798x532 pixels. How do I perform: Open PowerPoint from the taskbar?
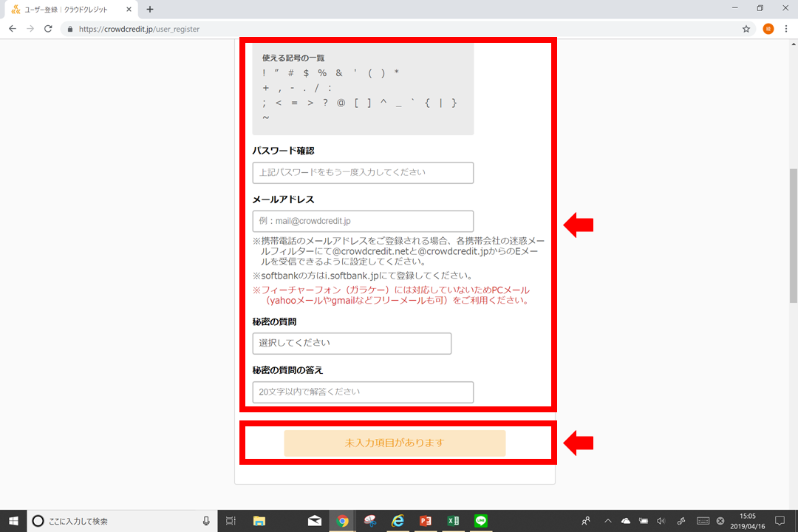pos(426,521)
